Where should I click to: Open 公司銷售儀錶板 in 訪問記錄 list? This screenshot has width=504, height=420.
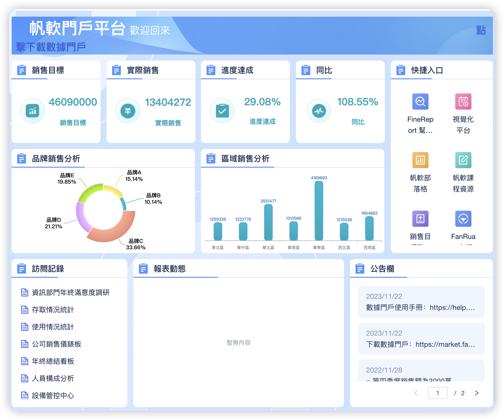coord(57,344)
